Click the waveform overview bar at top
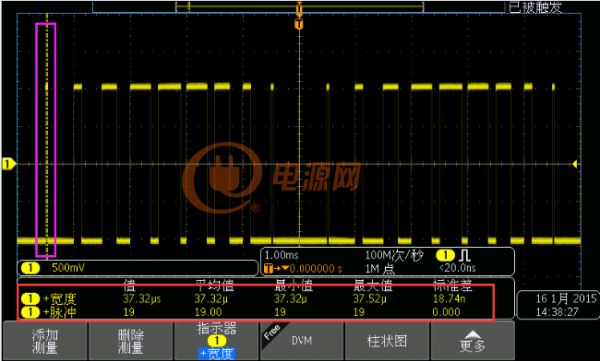 [299, 7]
